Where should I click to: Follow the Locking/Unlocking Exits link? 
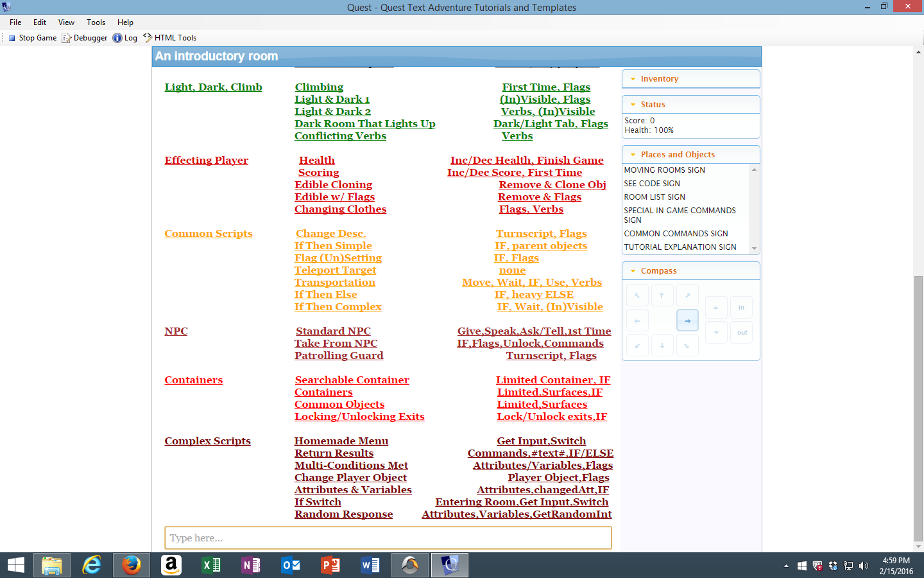[x=359, y=417]
